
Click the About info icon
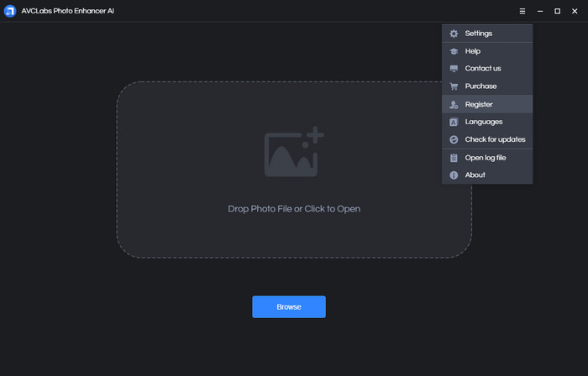click(x=454, y=175)
